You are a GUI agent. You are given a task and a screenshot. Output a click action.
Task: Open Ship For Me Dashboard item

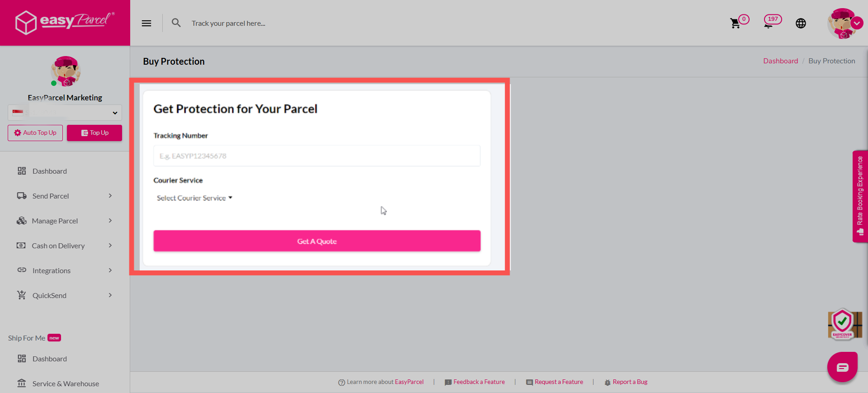point(49,359)
